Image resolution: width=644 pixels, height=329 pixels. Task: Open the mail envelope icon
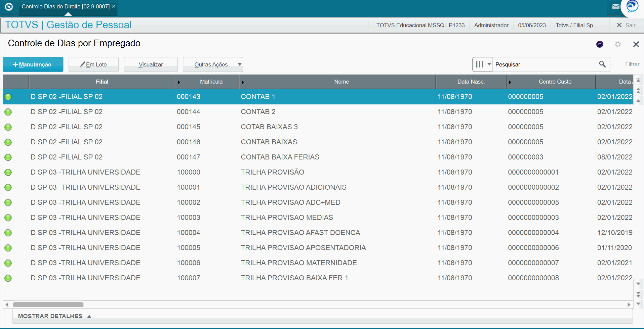coord(616,6)
